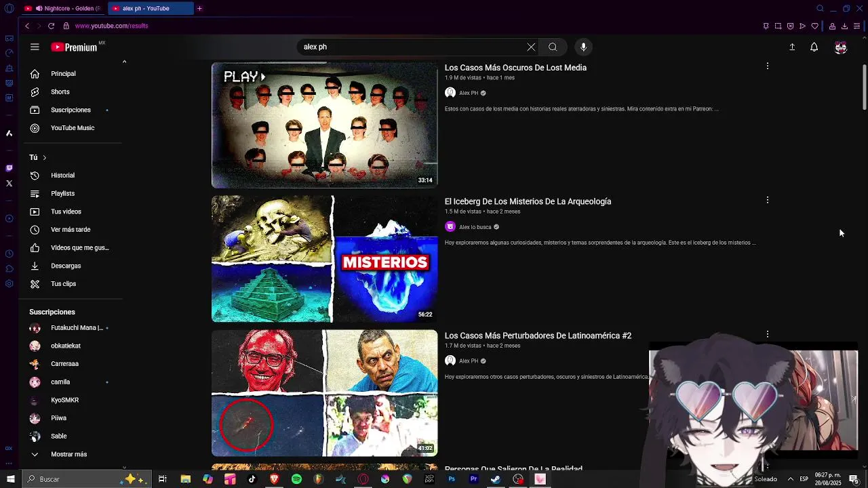Start voice search with the microphone
The image size is (868, 488).
coord(583,47)
